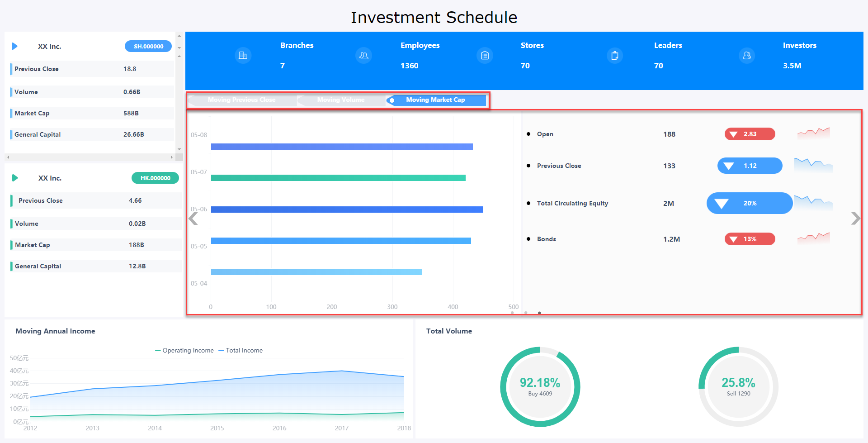Click the General Capital 12.8B row
Image resolution: width=868 pixels, height=443 pixels.
coord(96,266)
